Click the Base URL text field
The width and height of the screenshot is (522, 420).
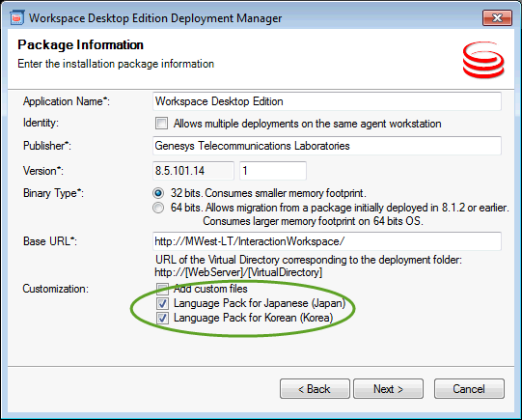[x=327, y=241]
